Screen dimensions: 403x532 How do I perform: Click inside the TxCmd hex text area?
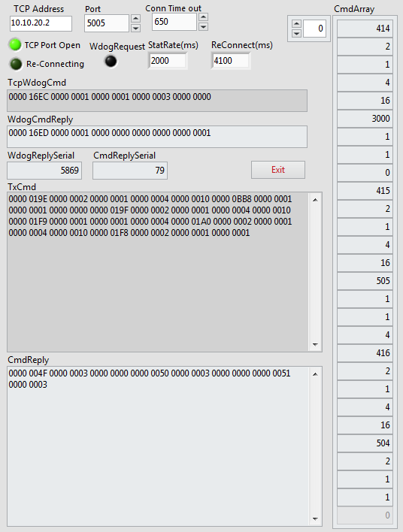tap(158, 271)
